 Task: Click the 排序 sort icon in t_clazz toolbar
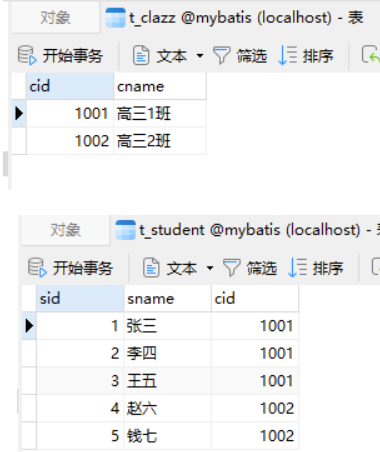coord(287,55)
